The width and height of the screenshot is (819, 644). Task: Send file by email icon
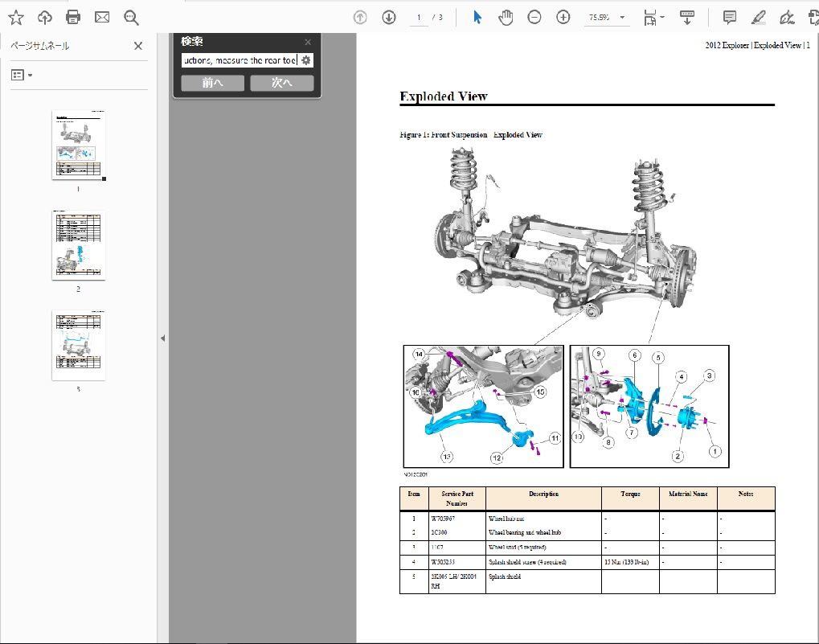tap(102, 17)
